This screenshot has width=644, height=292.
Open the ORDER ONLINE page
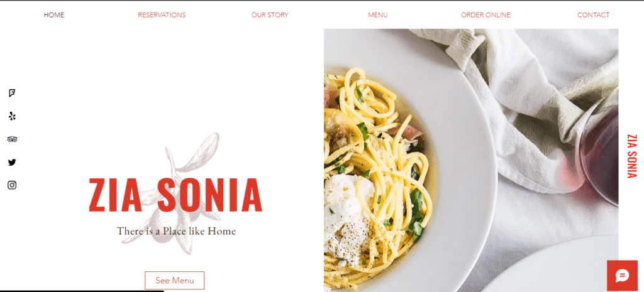[486, 15]
